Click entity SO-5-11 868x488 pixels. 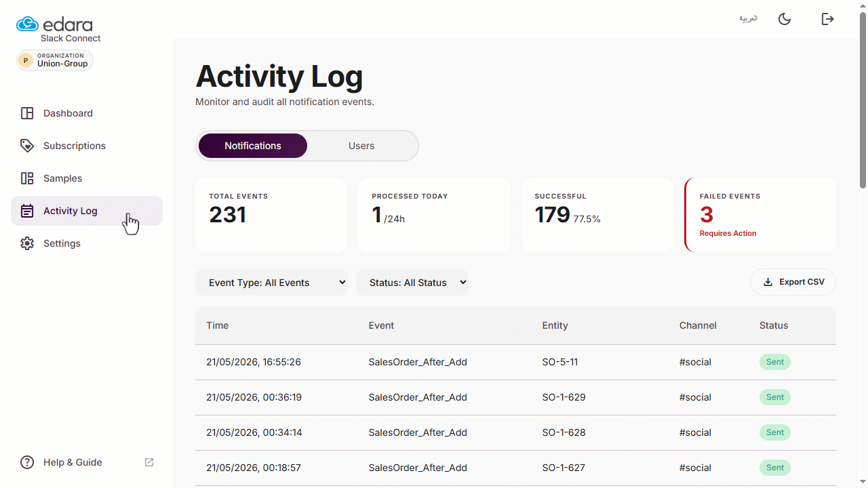(560, 362)
